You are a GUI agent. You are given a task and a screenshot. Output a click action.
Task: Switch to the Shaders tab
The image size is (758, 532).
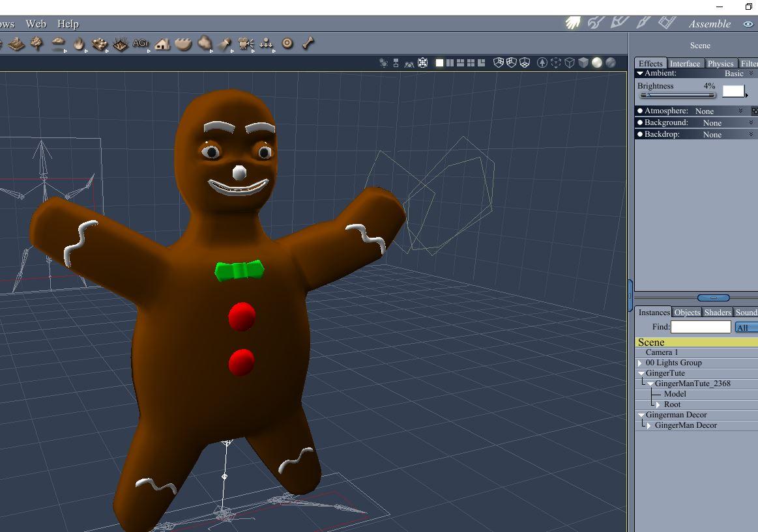coord(718,313)
